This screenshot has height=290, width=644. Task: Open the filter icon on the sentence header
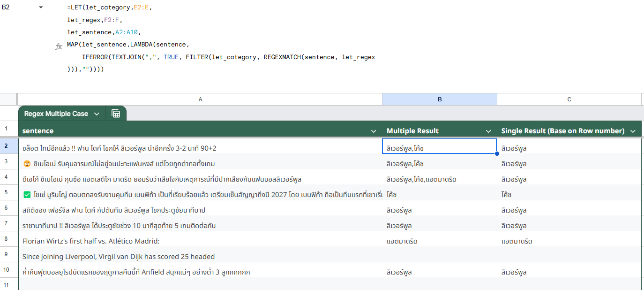(374, 131)
